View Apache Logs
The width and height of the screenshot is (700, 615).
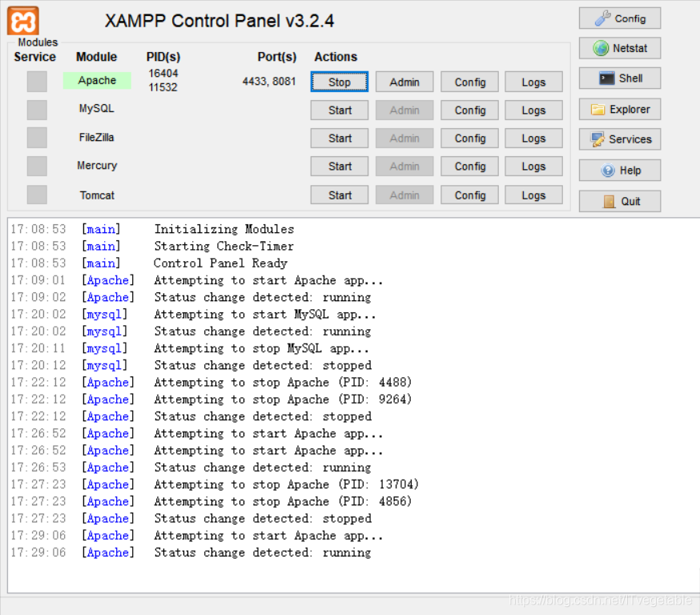[533, 82]
